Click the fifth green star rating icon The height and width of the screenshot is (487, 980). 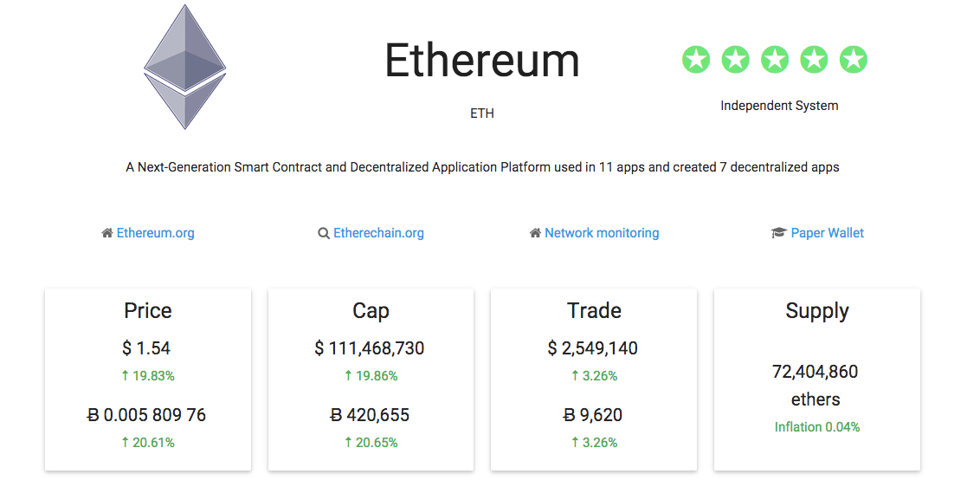click(853, 60)
